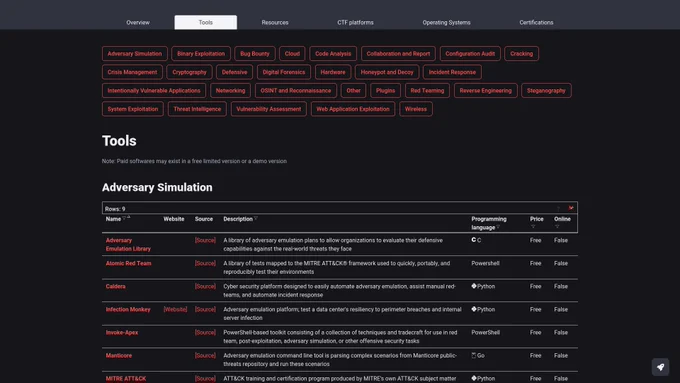Open the Infection Monkey name link
Image resolution: width=680 pixels, height=383 pixels.
coord(128,309)
